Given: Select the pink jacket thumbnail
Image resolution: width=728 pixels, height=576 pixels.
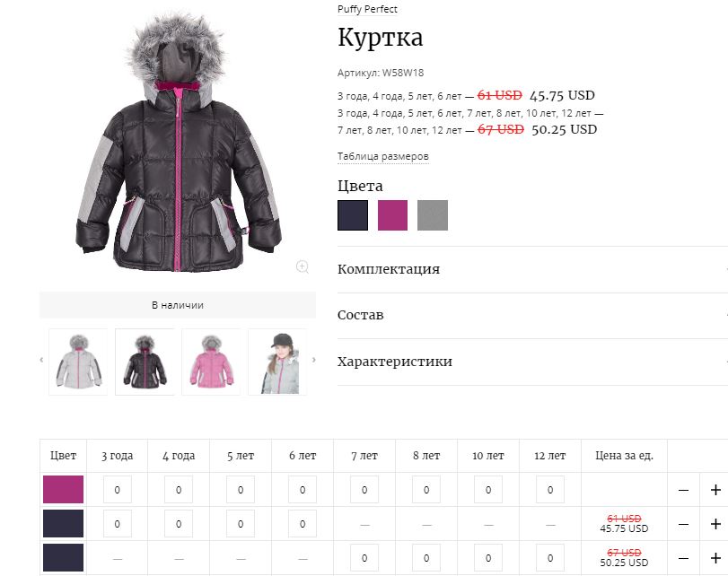Looking at the screenshot, I should tap(211, 362).
